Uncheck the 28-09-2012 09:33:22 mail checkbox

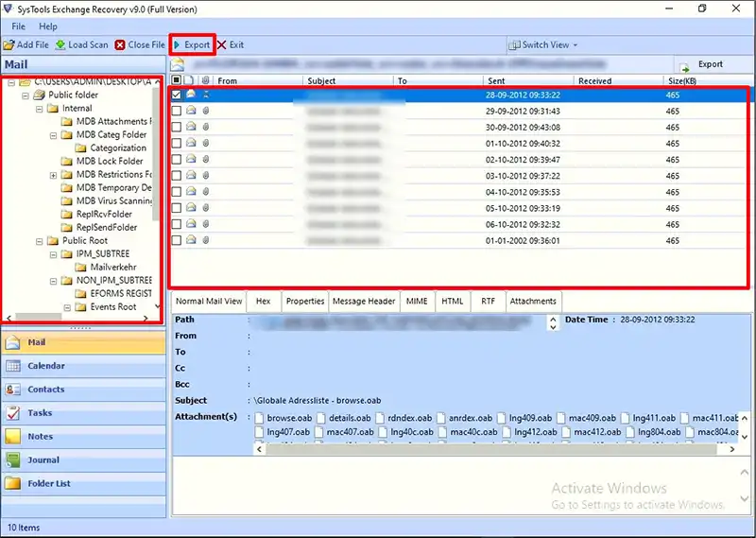point(177,95)
